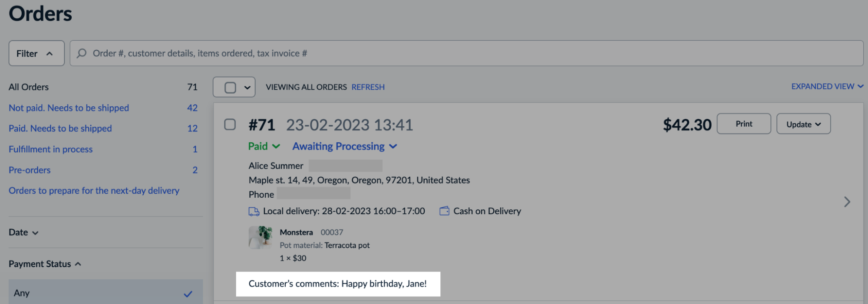Expand the Date filter section
The image size is (868, 304).
[23, 232]
